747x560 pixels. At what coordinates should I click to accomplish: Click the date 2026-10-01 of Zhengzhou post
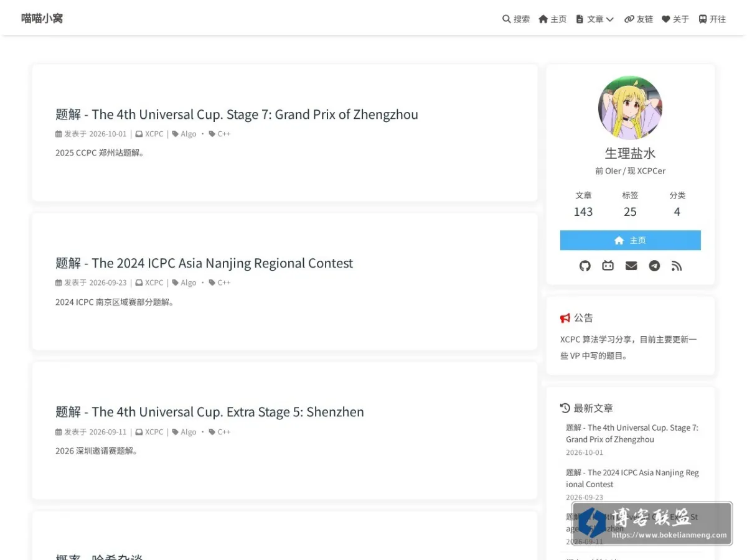pyautogui.click(x=108, y=134)
